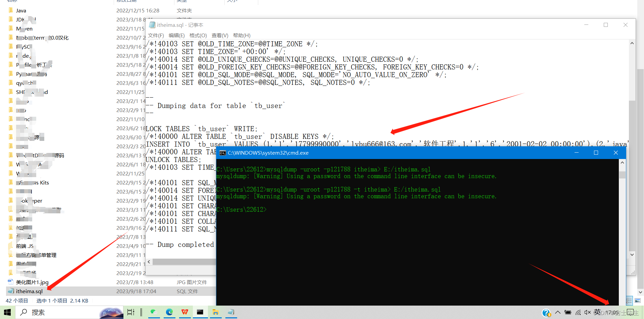Launch Microsoft Edge from the taskbar
Viewport: 644px width, 319px height.
[169, 312]
